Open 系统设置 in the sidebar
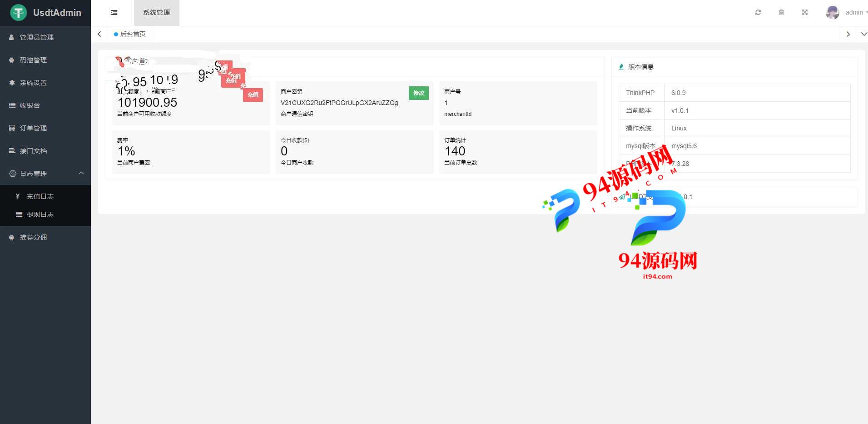 click(x=45, y=83)
